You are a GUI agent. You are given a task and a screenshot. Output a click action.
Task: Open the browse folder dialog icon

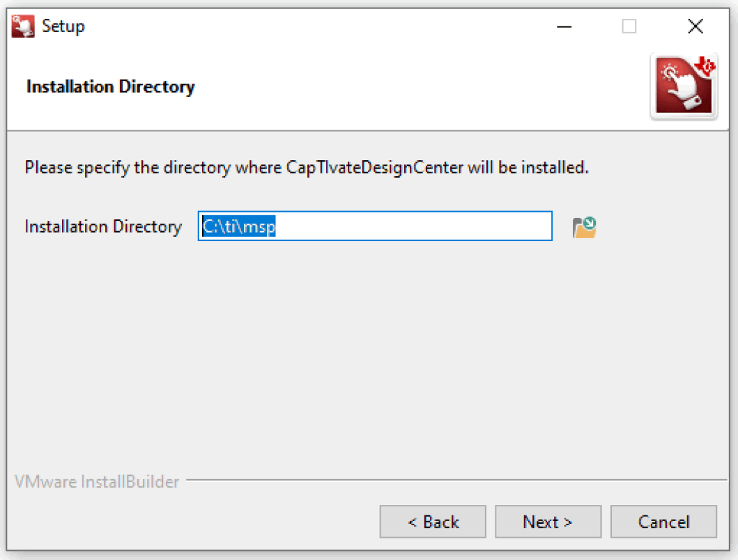tap(584, 227)
